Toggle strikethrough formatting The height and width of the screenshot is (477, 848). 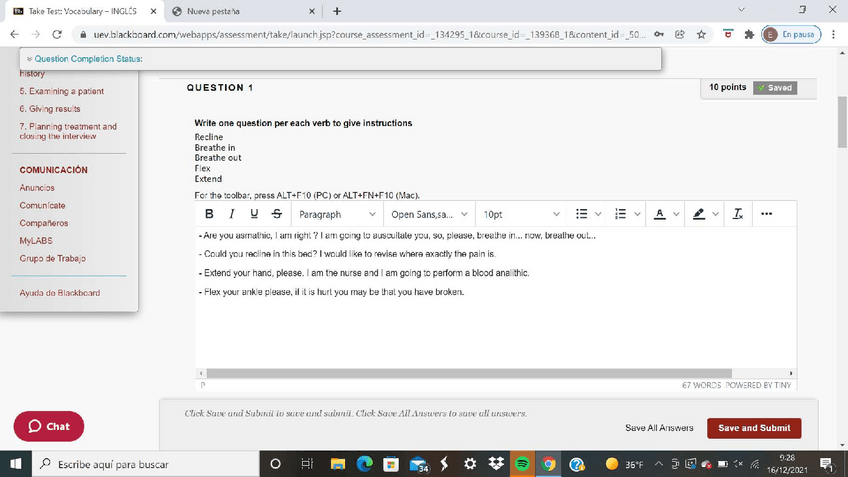pyautogui.click(x=277, y=214)
